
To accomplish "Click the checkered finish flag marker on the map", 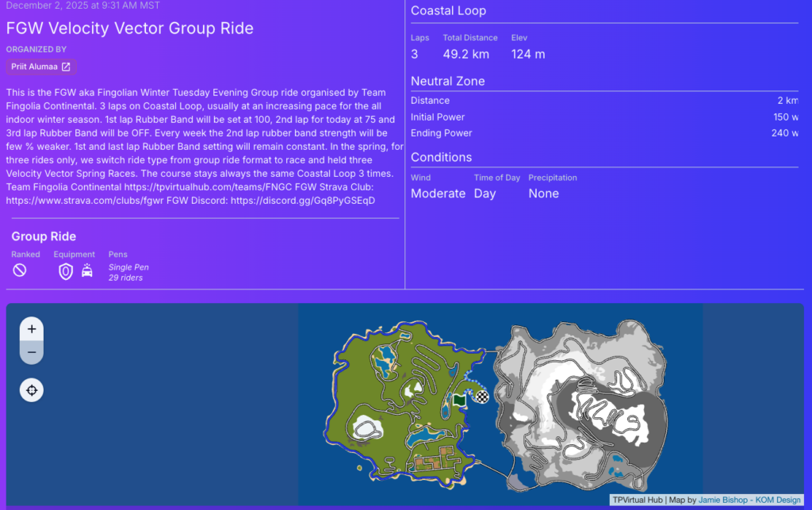I will [482, 396].
